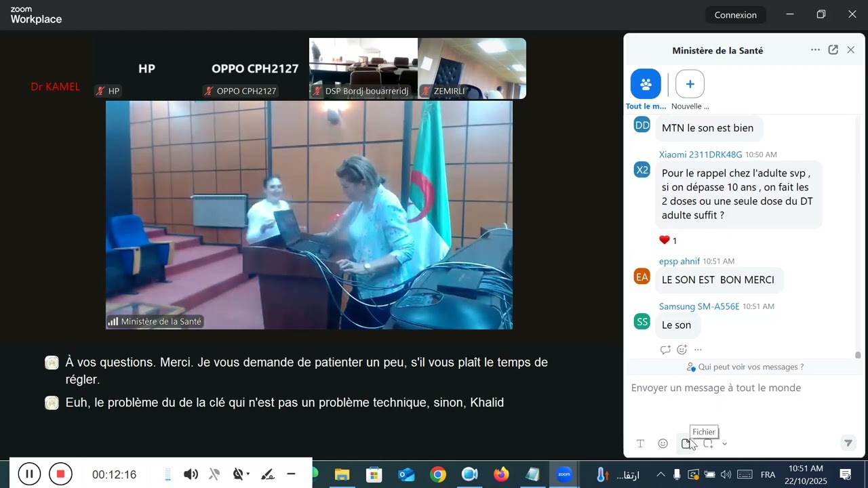Open 'Qui peut voir vos messages ?' link
The width and height of the screenshot is (868, 488).
[x=745, y=367]
